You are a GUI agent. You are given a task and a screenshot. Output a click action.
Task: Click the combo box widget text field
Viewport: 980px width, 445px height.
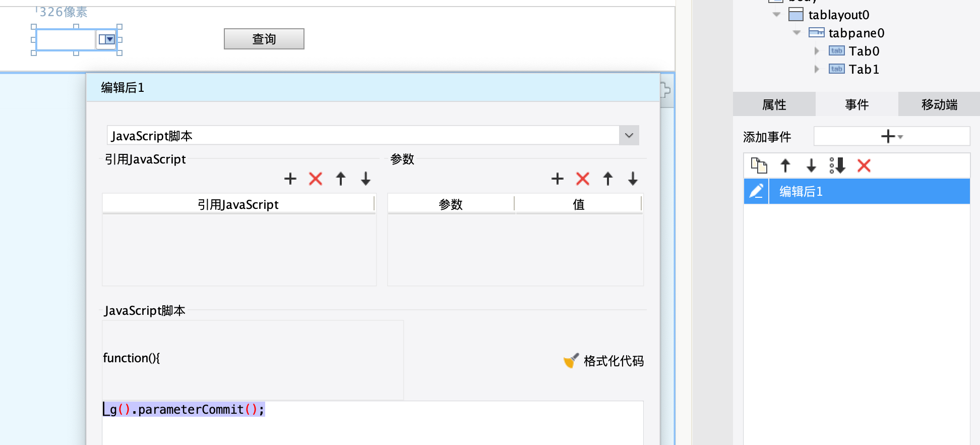click(x=66, y=39)
